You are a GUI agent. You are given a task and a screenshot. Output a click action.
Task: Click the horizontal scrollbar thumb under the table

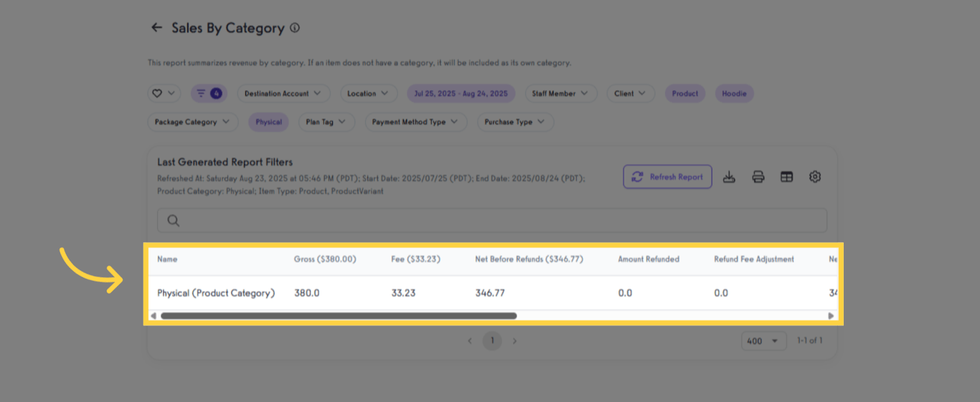(338, 315)
